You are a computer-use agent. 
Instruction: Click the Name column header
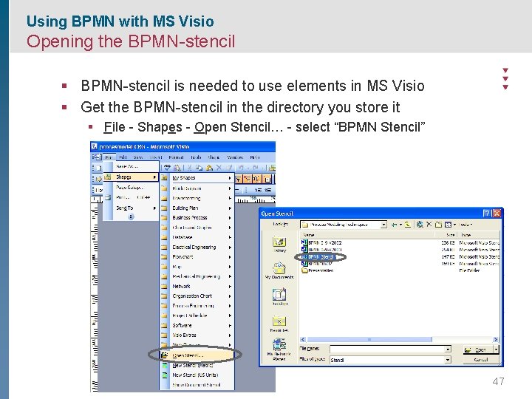point(367,235)
